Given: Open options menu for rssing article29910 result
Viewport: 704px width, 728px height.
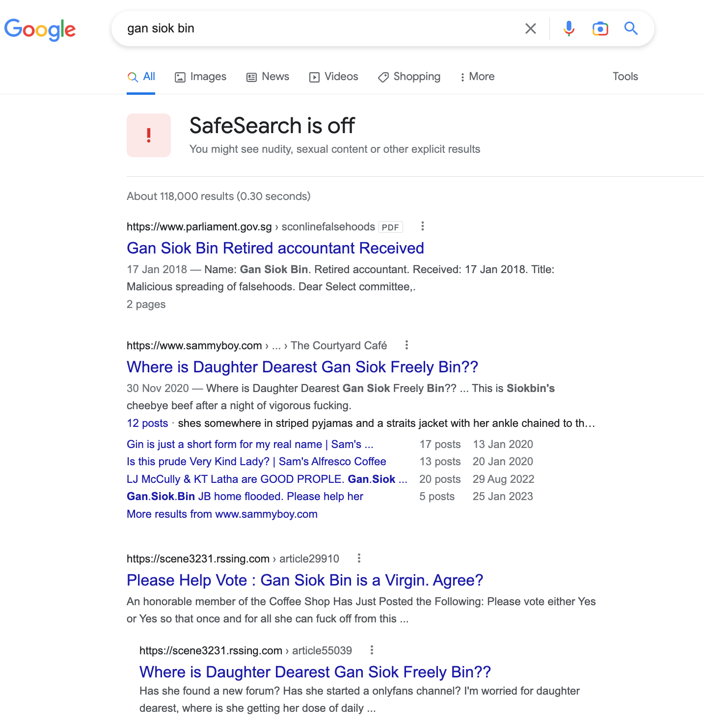Looking at the screenshot, I should [x=359, y=559].
